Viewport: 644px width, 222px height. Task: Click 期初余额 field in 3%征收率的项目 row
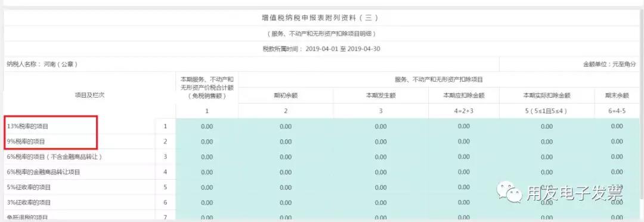pyautogui.click(x=286, y=202)
